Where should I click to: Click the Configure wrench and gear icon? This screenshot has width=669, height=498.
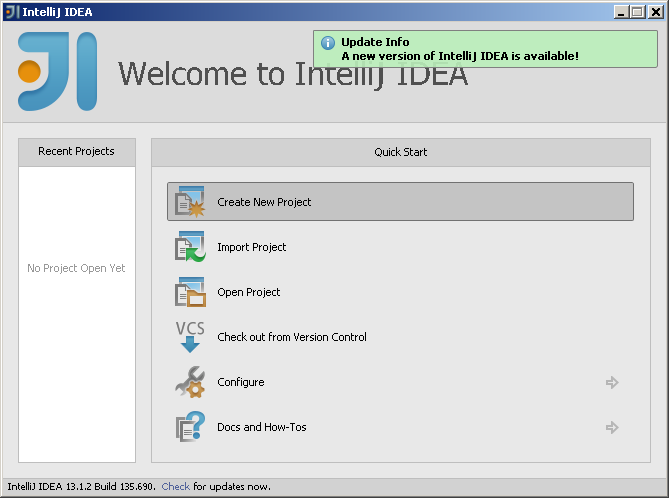pyautogui.click(x=190, y=382)
